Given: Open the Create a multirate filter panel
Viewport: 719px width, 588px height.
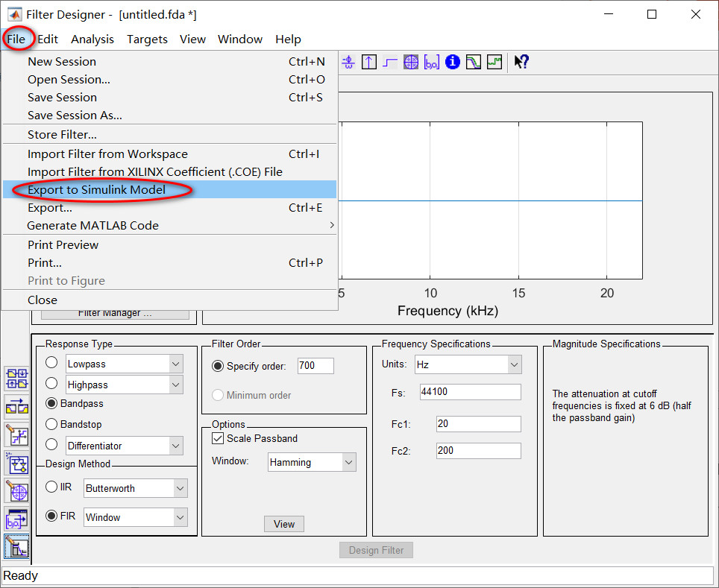Looking at the screenshot, I should pos(17,379).
